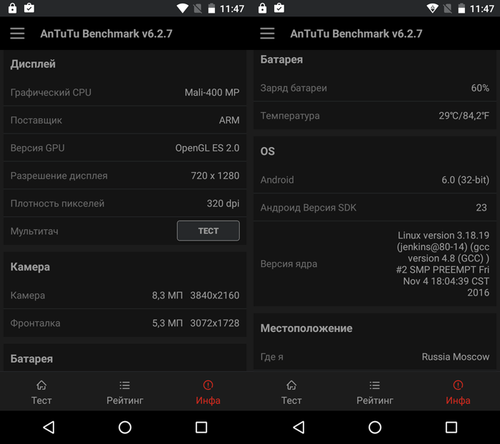Tap no-SIM icon in left status bar

(198, 8)
